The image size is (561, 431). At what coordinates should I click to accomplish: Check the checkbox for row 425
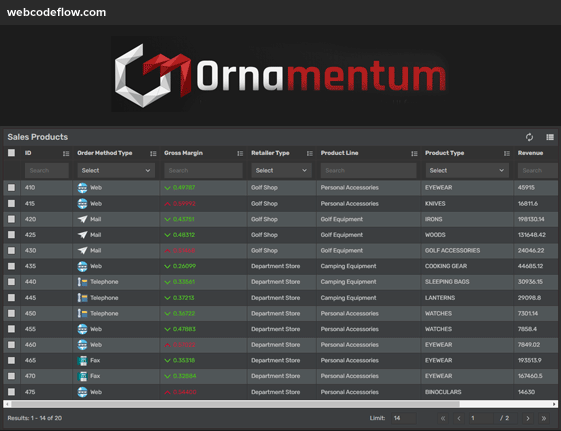tap(11, 235)
